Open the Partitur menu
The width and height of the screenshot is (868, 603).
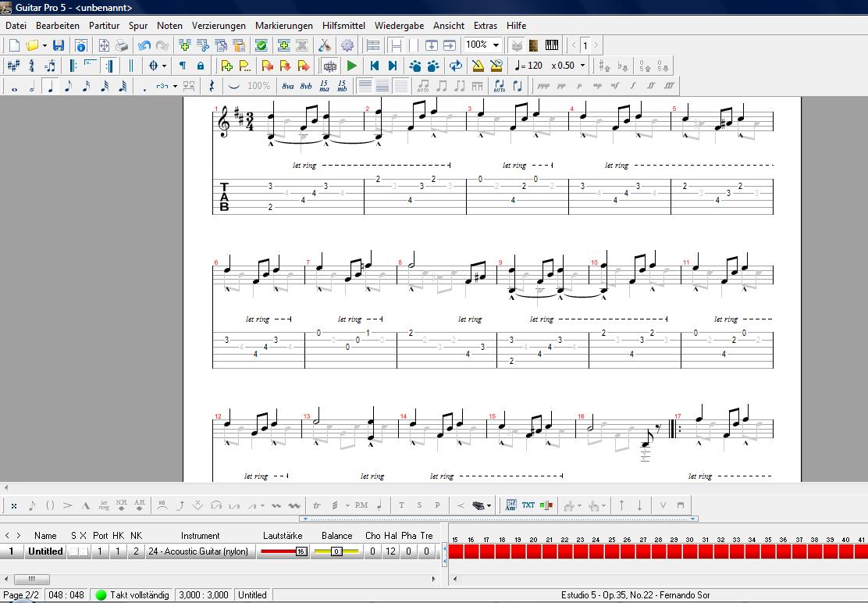click(x=104, y=26)
